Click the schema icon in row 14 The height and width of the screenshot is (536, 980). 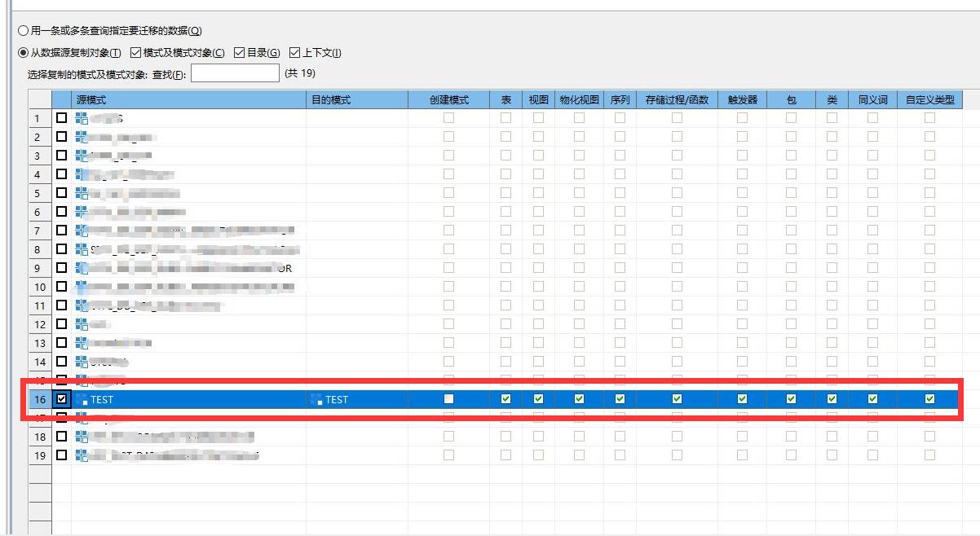pyautogui.click(x=82, y=362)
